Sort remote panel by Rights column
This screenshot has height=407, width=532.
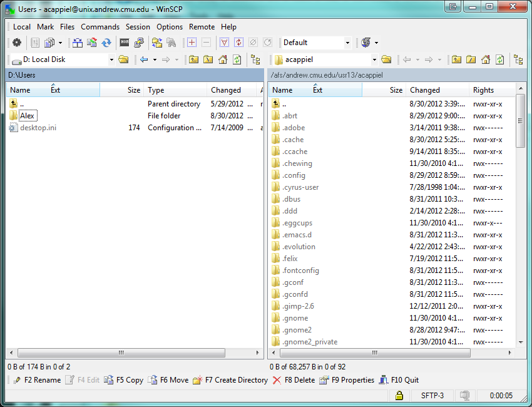point(492,90)
